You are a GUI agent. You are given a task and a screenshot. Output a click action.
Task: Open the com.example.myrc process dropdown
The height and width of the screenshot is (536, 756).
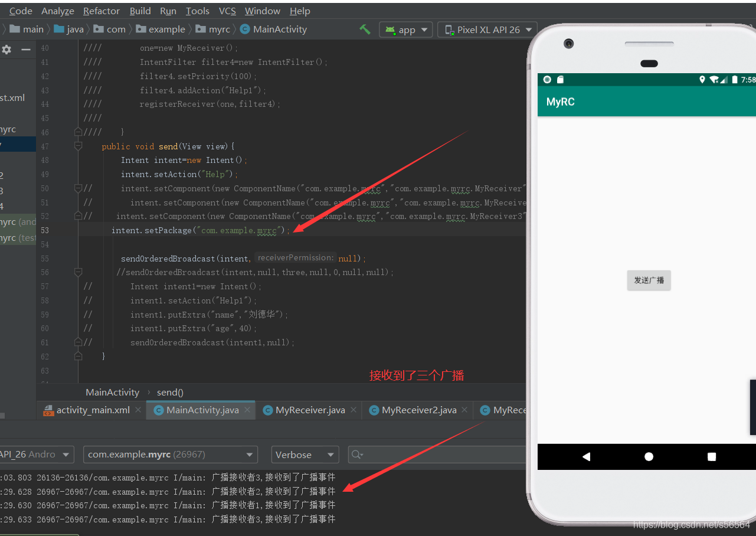pos(171,455)
